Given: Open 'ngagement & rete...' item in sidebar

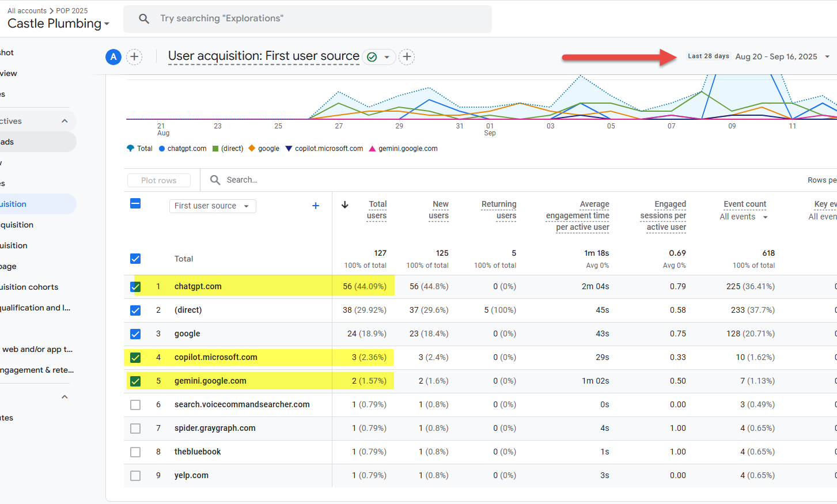Looking at the screenshot, I should pos(37,370).
